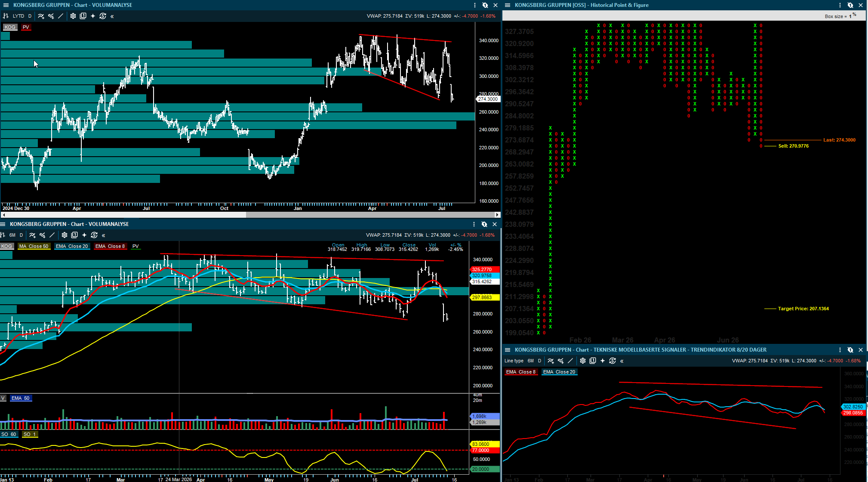Click 302.8250 blue EMA tag in Trendindikator
This screenshot has width=868, height=482.
tap(853, 407)
